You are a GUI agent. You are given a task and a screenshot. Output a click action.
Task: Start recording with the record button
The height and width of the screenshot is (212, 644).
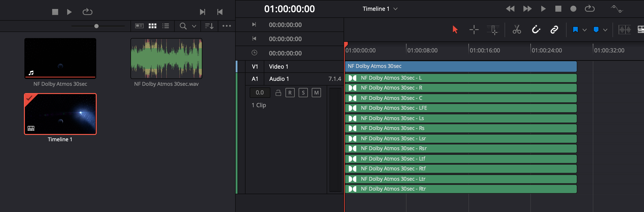coord(573,9)
